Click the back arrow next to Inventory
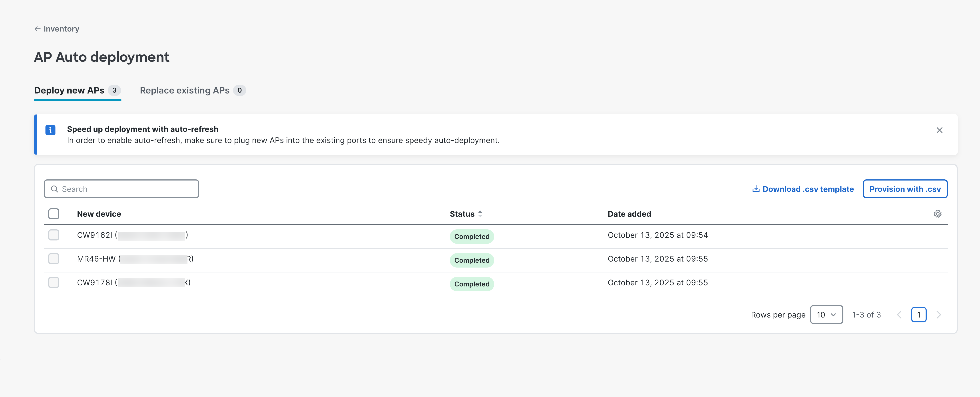The height and width of the screenshot is (397, 980). (x=37, y=29)
